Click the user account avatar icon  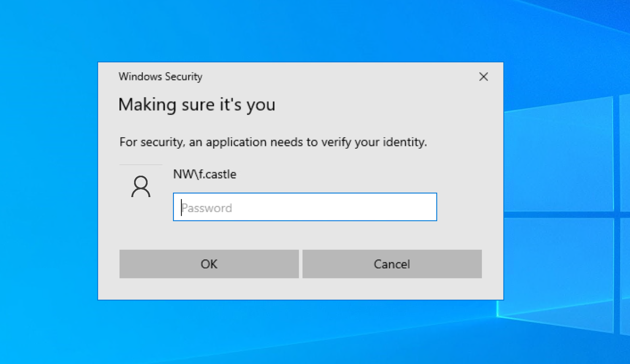pyautogui.click(x=141, y=186)
